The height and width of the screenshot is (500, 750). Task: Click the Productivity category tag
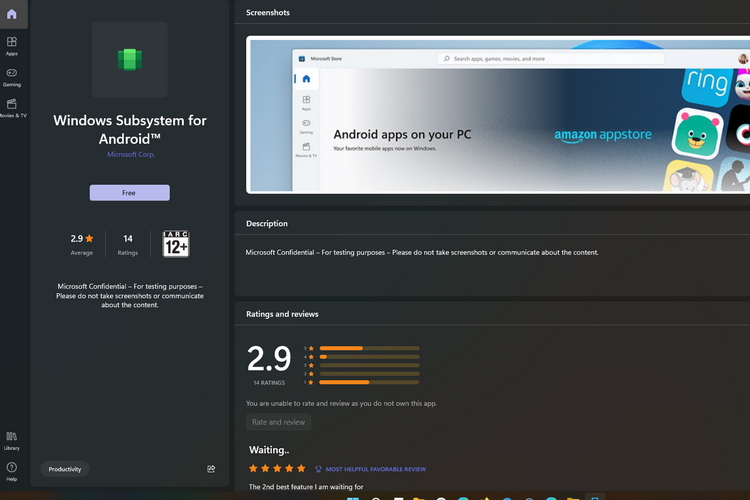[65, 469]
